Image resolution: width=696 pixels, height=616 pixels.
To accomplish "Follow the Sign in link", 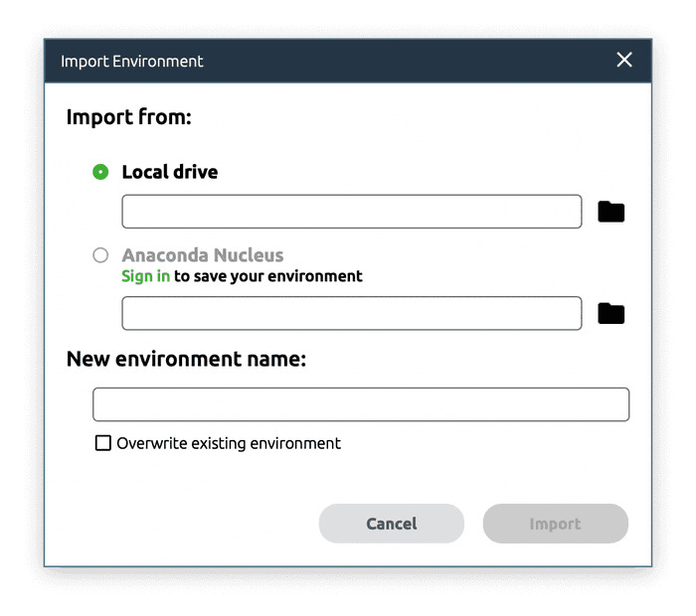I will point(145,276).
